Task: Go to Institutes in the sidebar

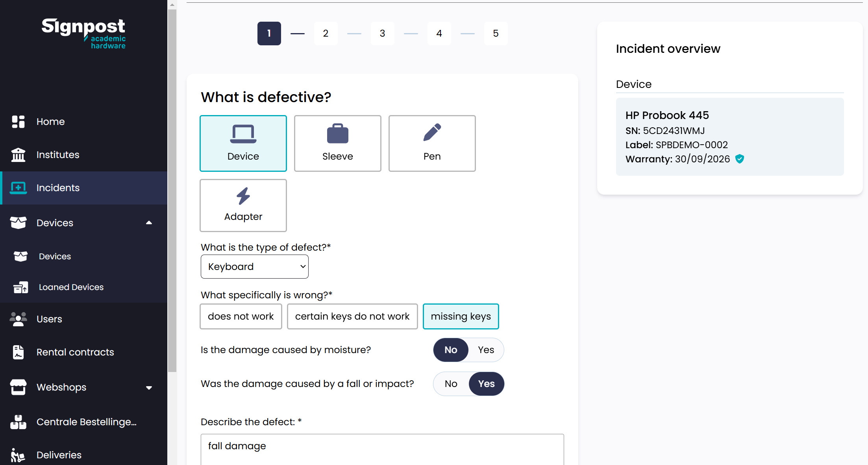Action: click(58, 155)
